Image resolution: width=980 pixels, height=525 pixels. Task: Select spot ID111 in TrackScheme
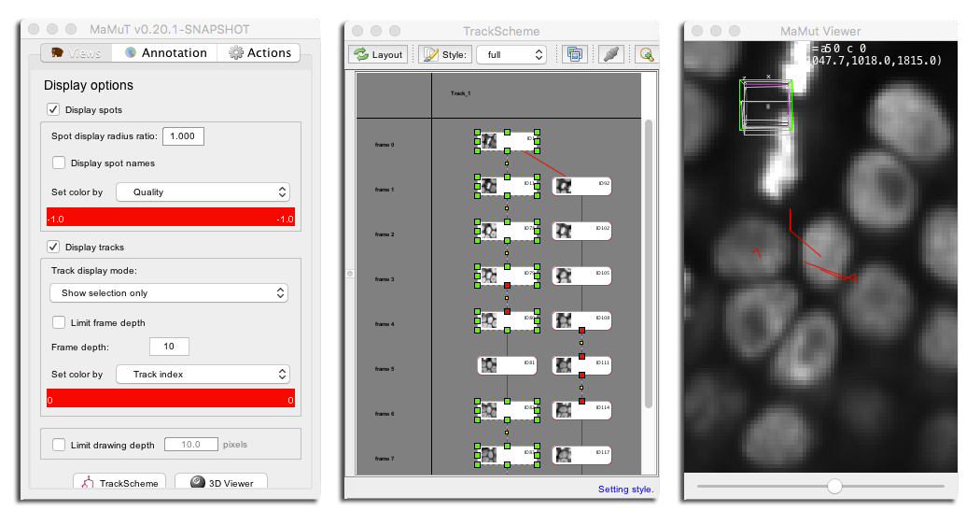tap(581, 365)
